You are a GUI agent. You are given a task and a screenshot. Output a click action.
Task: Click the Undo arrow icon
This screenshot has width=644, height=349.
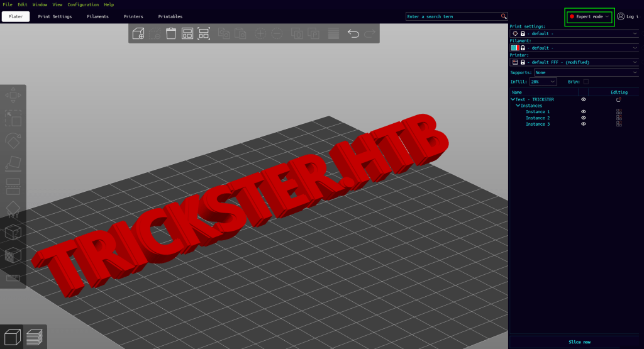353,33
